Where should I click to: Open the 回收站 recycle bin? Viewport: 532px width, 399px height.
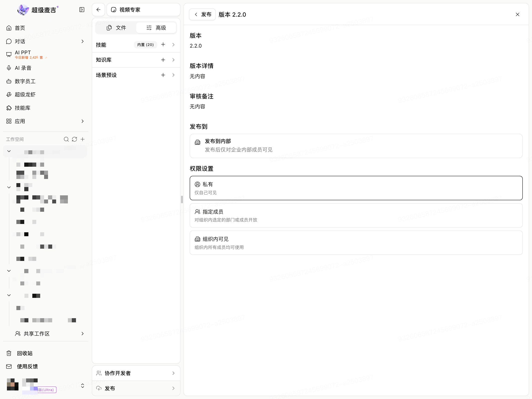click(x=46, y=353)
